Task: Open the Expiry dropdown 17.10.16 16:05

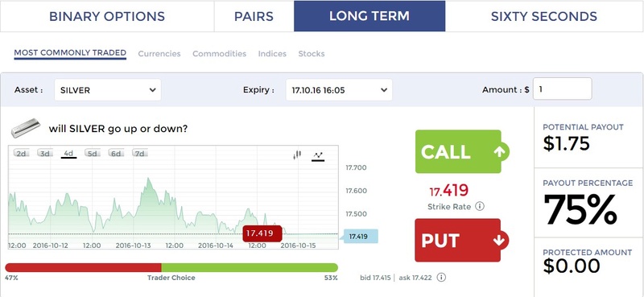Action: pyautogui.click(x=339, y=90)
